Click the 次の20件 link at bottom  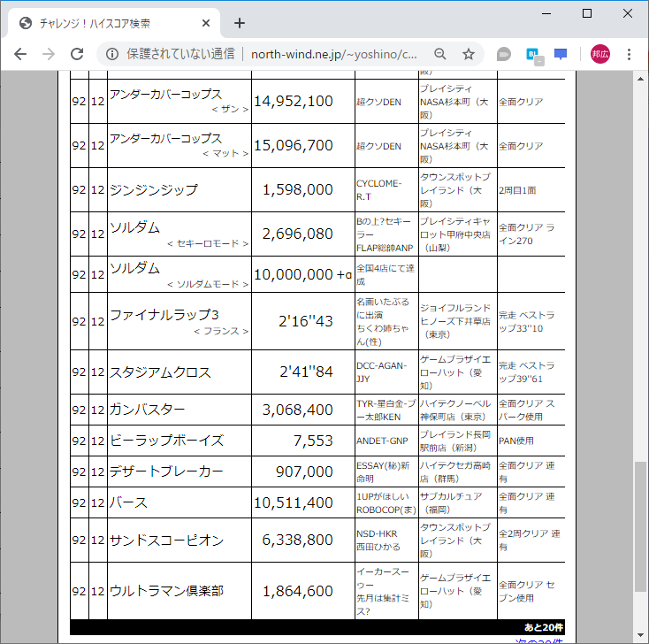(539, 640)
